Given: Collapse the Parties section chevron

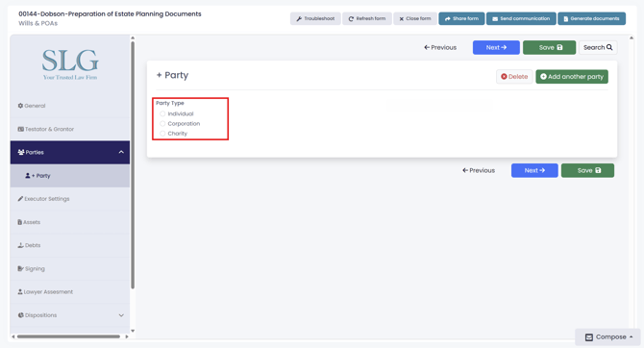Looking at the screenshot, I should [121, 152].
